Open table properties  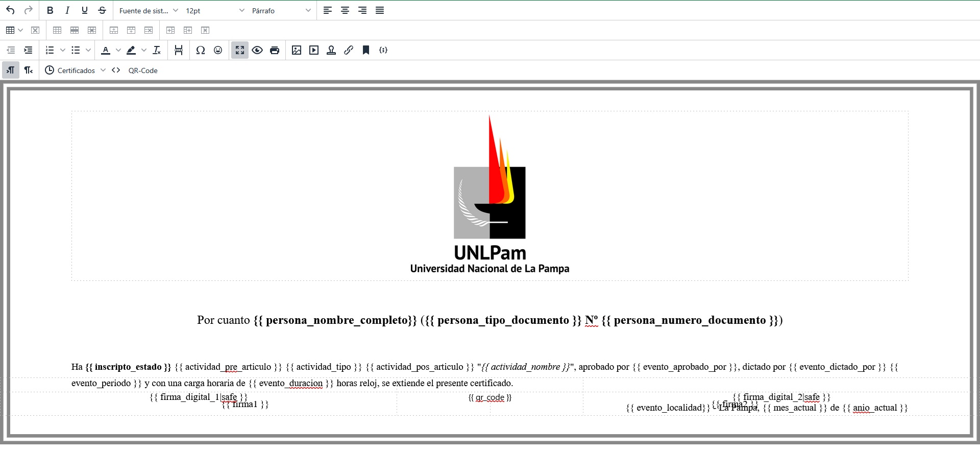click(x=57, y=30)
